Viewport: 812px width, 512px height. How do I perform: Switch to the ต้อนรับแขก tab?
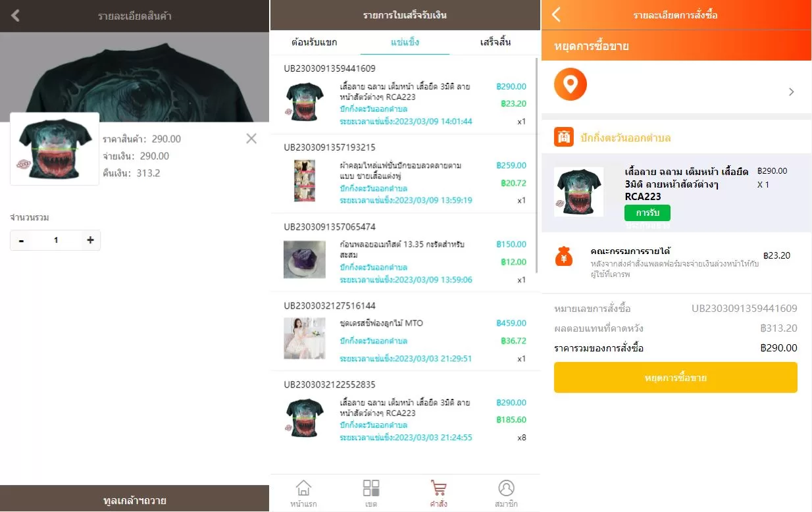315,42
